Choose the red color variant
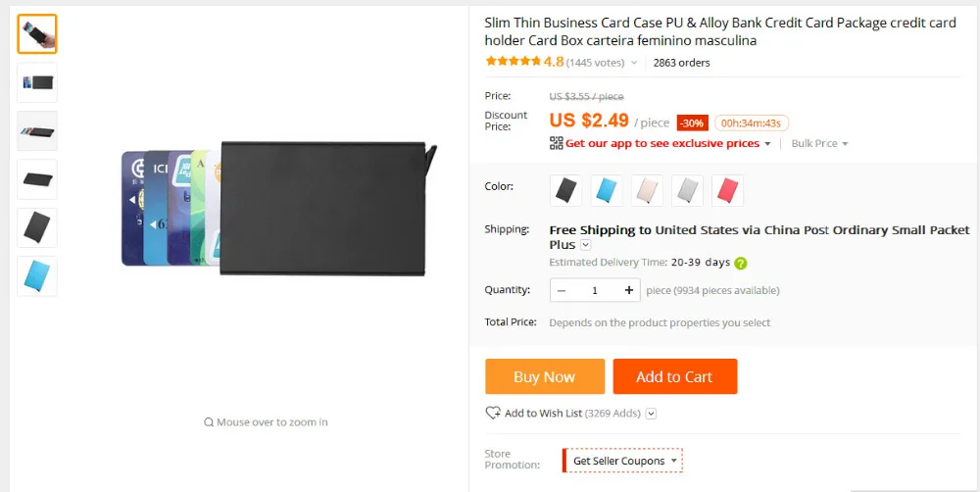This screenshot has width=980, height=492. tap(727, 190)
